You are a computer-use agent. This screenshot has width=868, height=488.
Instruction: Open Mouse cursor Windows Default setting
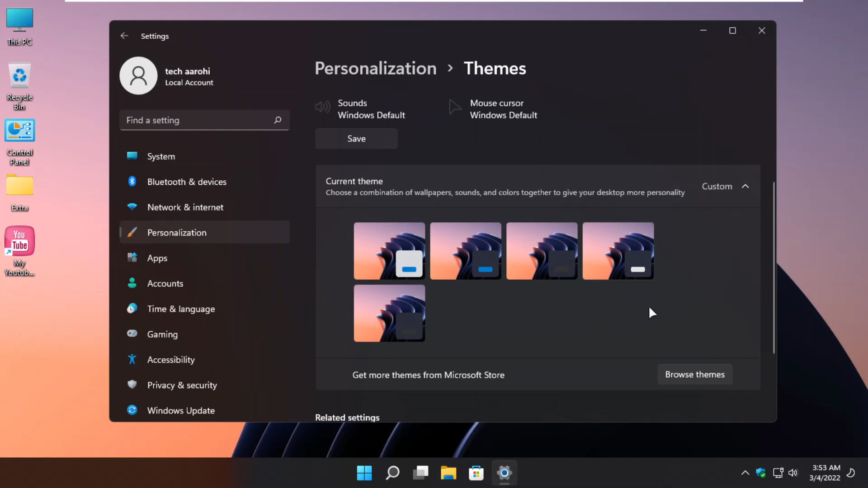click(x=493, y=108)
